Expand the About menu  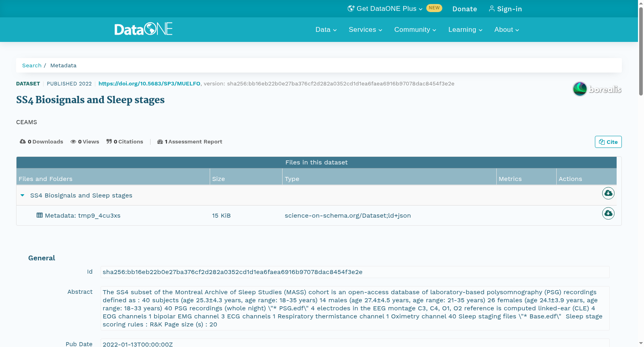tap(507, 29)
